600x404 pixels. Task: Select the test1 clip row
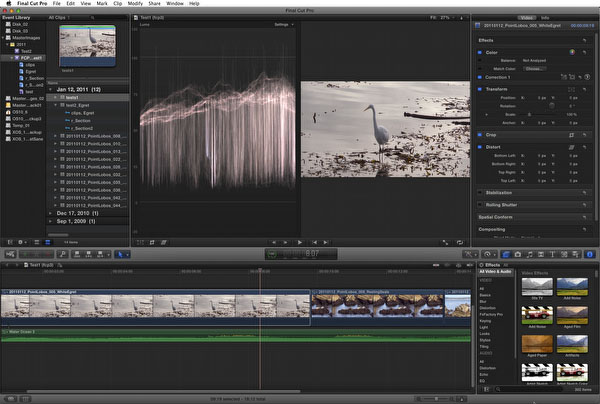pyautogui.click(x=88, y=98)
